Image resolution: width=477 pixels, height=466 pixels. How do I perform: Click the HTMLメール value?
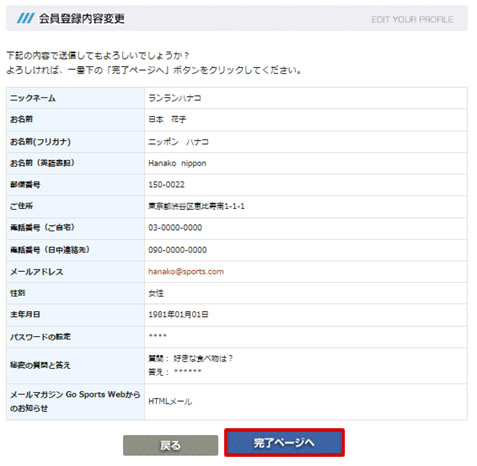click(x=170, y=401)
